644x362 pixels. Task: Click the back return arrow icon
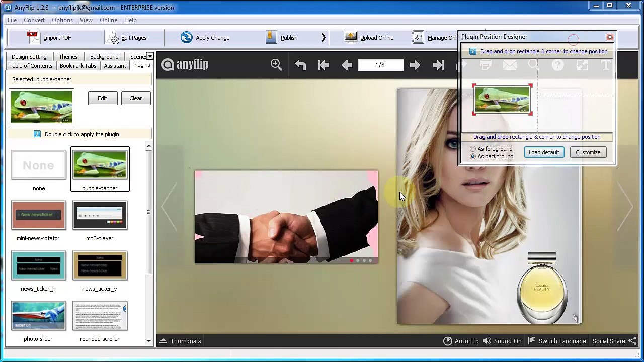pyautogui.click(x=300, y=65)
